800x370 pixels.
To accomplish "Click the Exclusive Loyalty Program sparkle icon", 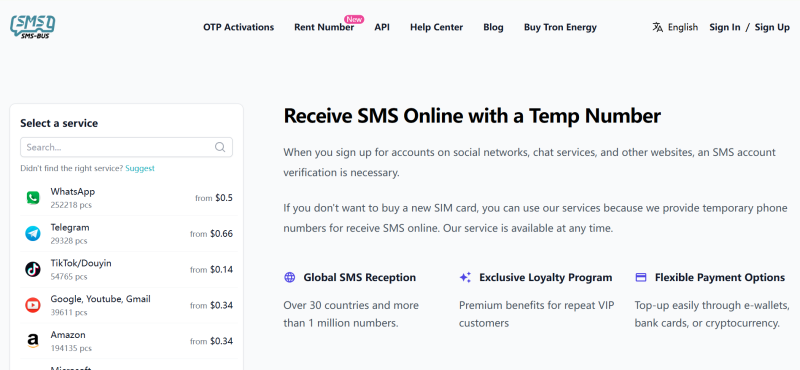I will pyautogui.click(x=465, y=278).
